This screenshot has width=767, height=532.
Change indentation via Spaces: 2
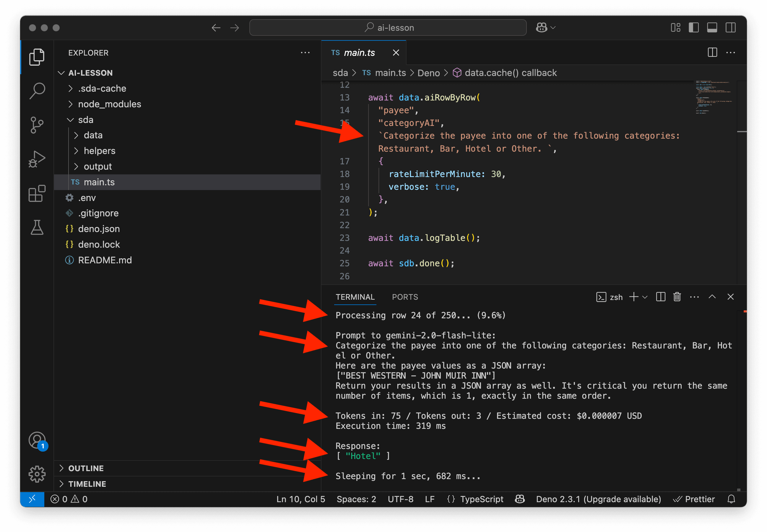(x=356, y=499)
